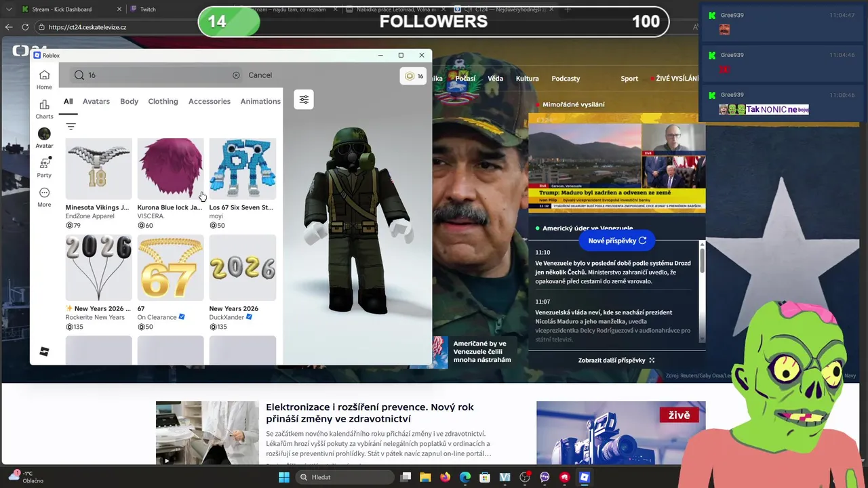Image resolution: width=868 pixels, height=488 pixels.
Task: Open New Years 2026 balloons by Rockerite
Action: 99,268
